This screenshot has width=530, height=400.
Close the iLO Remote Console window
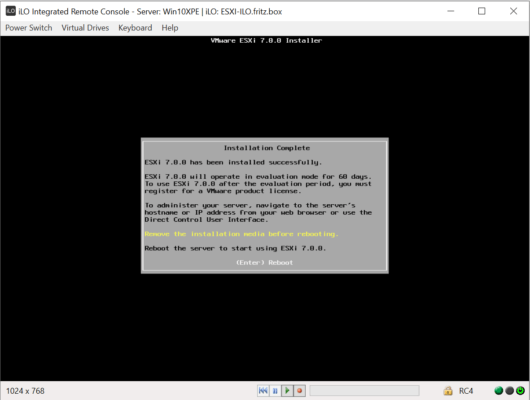click(x=513, y=11)
